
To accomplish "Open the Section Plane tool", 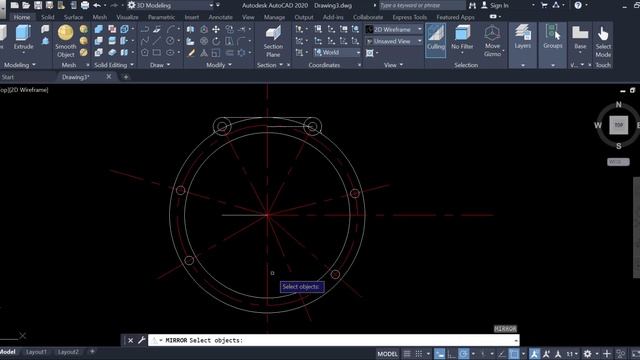I will click(273, 41).
